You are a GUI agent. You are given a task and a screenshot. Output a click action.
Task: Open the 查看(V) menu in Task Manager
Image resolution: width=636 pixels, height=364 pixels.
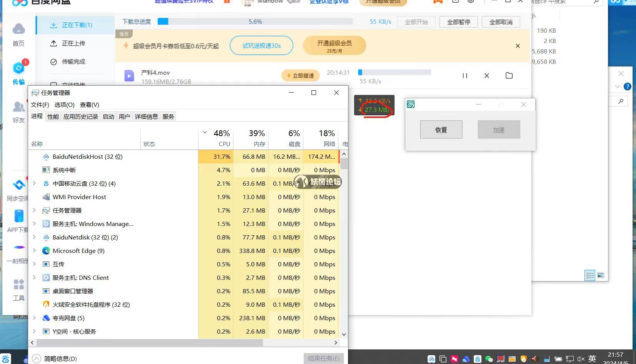point(90,105)
